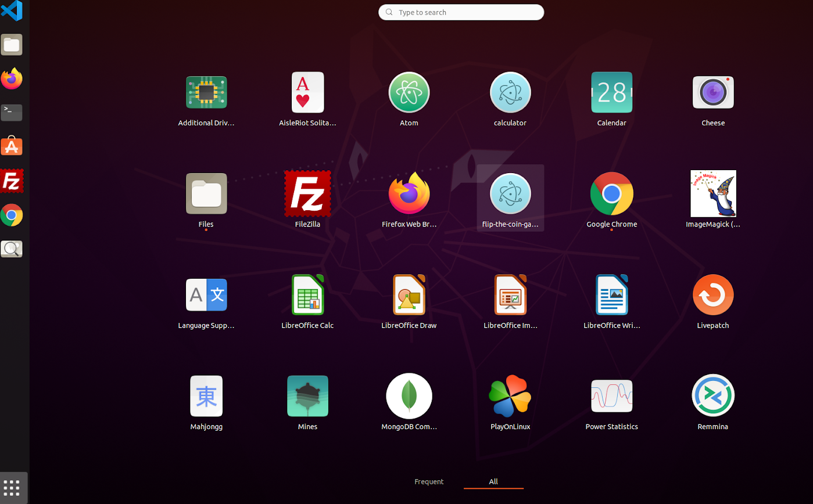The width and height of the screenshot is (813, 504).
Task: Open Google Chrome in the app grid
Action: 611,193
